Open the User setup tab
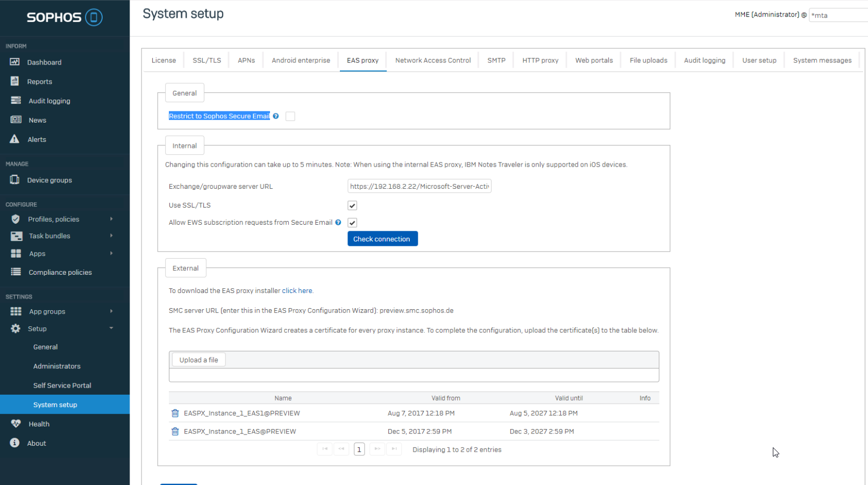 tap(759, 60)
